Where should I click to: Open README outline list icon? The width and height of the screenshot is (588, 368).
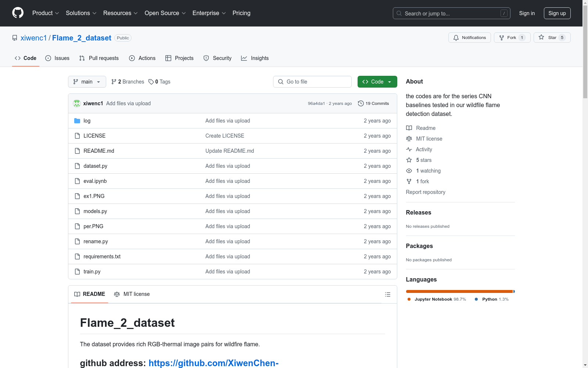[x=387, y=294]
